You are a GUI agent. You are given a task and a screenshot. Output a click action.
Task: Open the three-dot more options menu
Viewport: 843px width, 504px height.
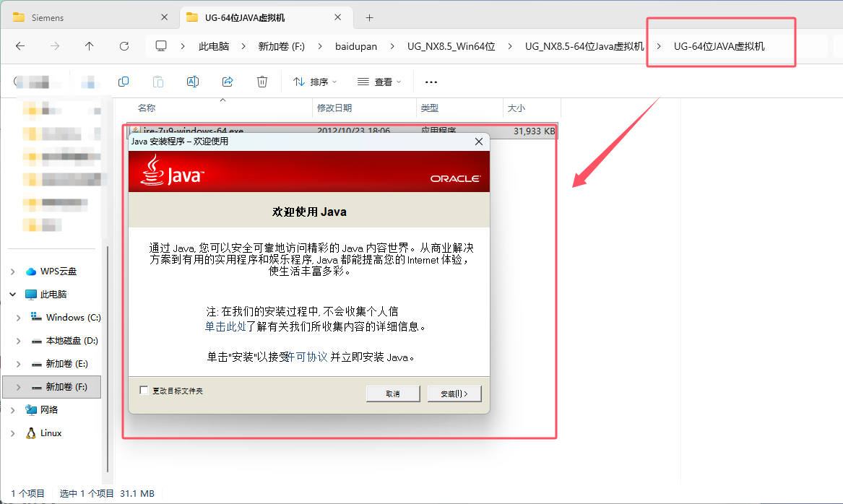431,82
